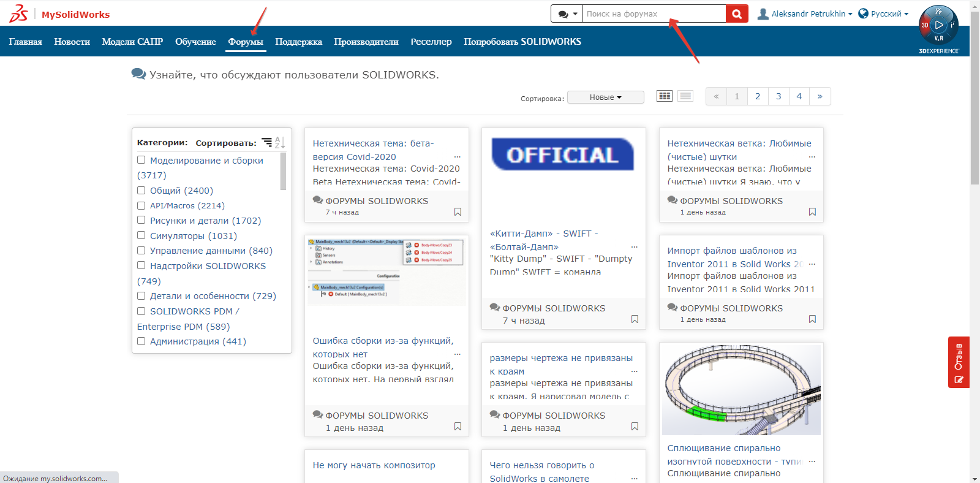The image size is (980, 483).
Task: Open more options for Сплющивание card
Action: pyautogui.click(x=812, y=462)
